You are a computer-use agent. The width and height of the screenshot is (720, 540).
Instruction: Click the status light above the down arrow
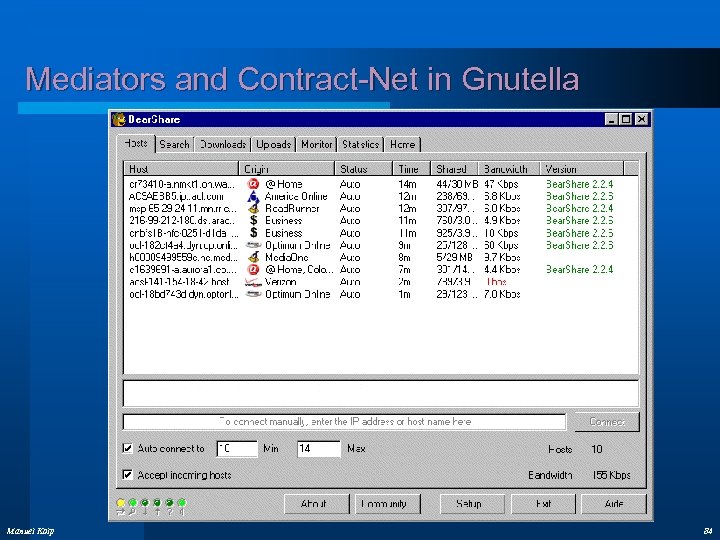tap(145, 503)
